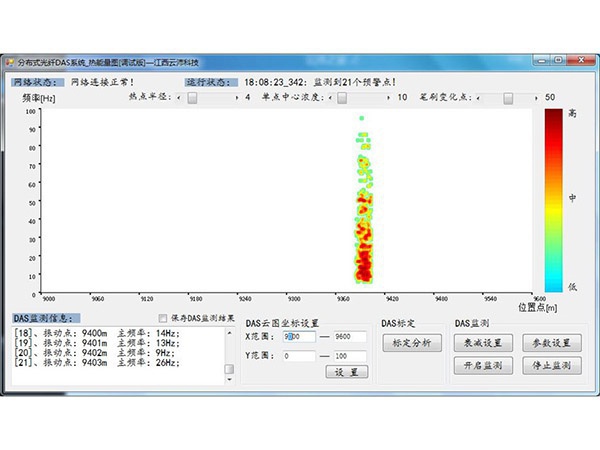Click right arrow of 单点中心浓度 slider

point(387,98)
